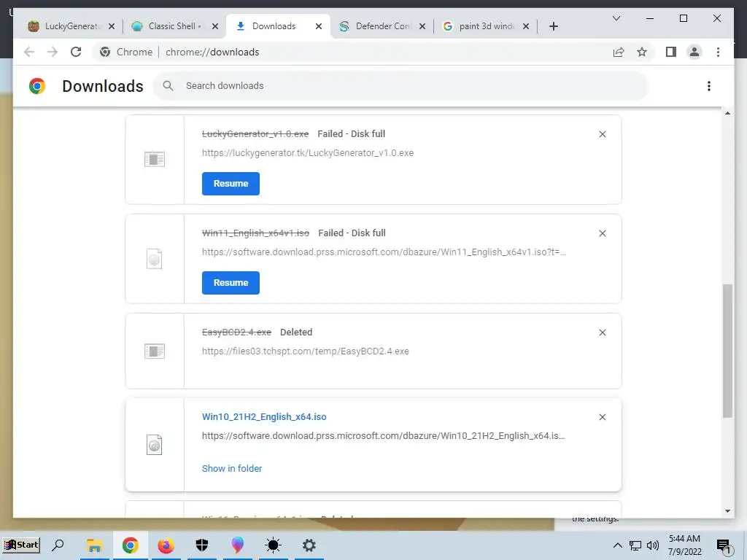Open the profile avatar icon
Viewport: 747px width, 560px height.
[x=694, y=52]
